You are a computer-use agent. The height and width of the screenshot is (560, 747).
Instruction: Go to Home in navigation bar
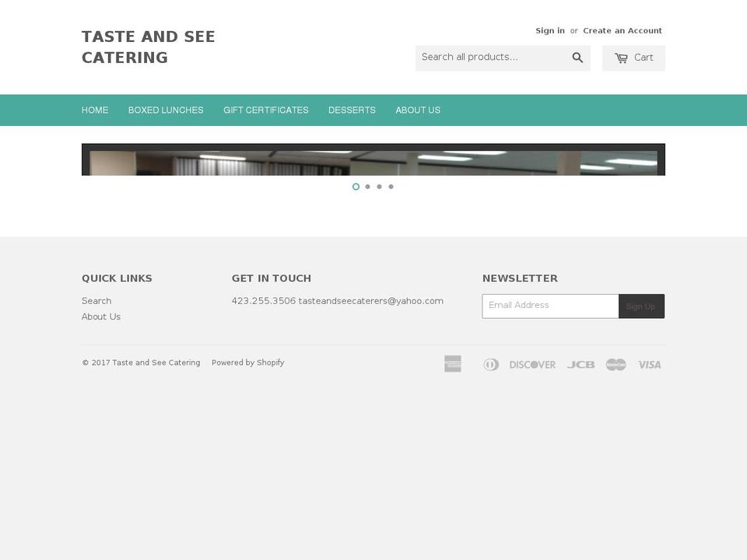point(95,110)
